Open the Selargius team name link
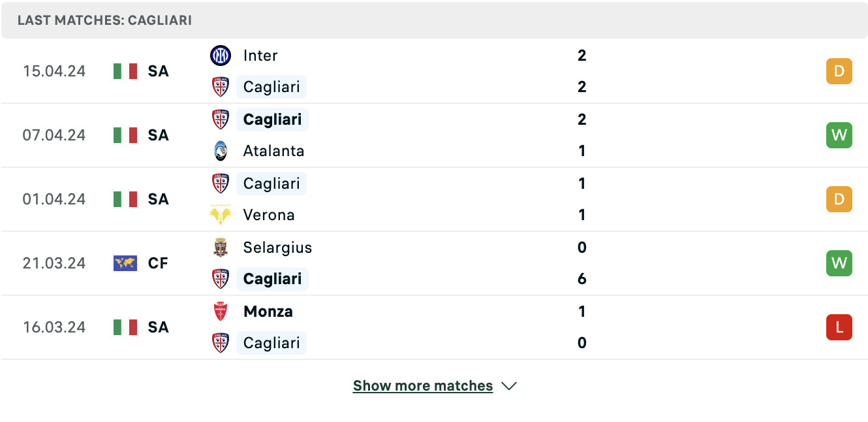 [277, 248]
